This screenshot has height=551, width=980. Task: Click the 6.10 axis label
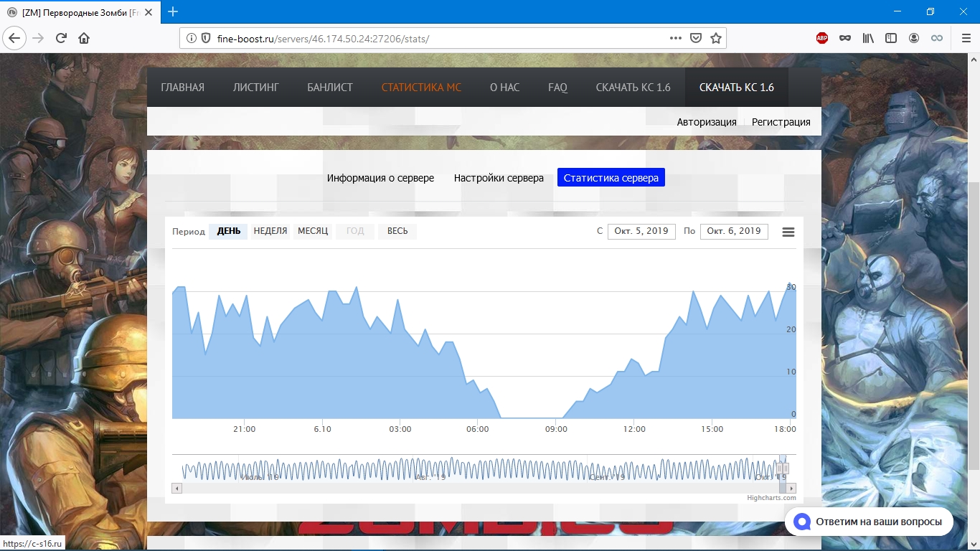322,429
